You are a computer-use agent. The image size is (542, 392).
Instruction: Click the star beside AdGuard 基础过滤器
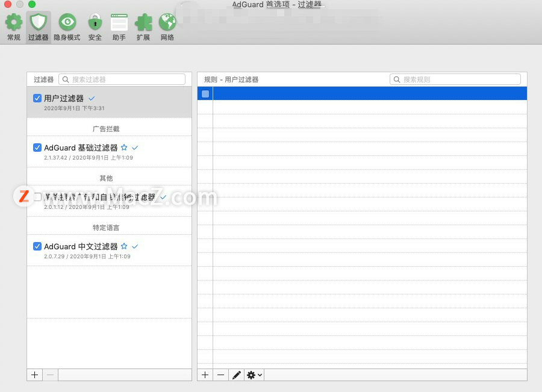tap(124, 148)
